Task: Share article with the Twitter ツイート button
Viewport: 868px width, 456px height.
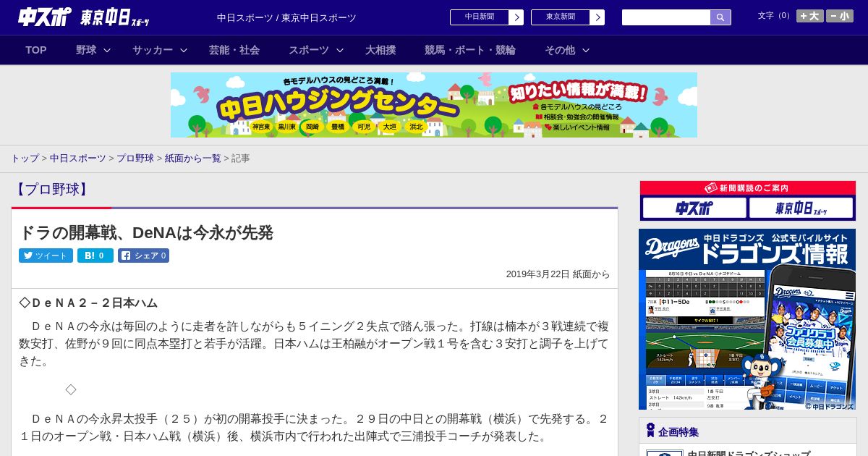Action: 46,256
